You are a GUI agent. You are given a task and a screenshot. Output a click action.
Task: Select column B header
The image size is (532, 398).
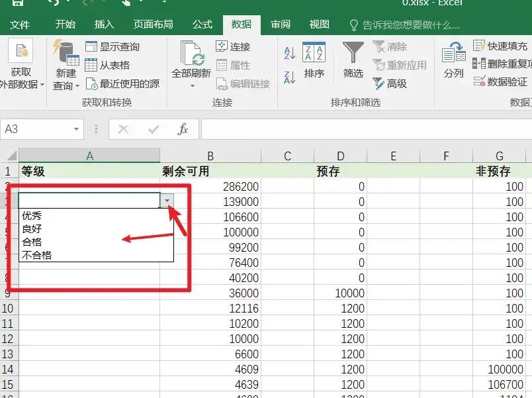(x=210, y=156)
